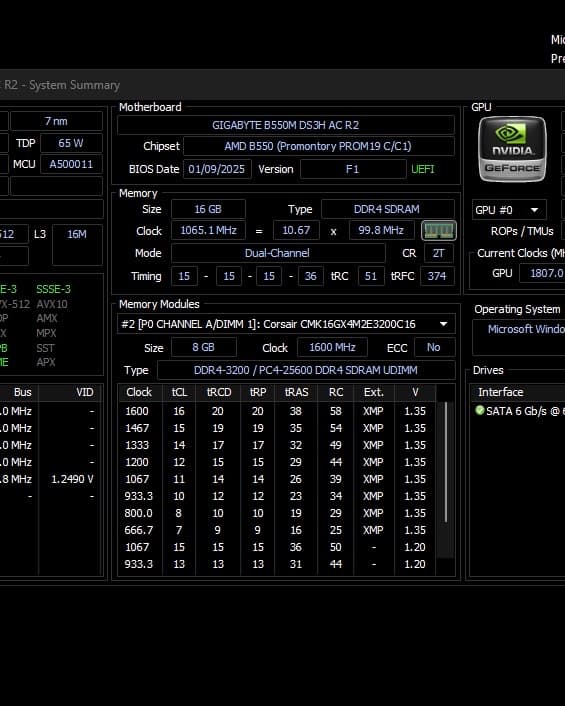Click the TDP 65 W field

[x=71, y=143]
